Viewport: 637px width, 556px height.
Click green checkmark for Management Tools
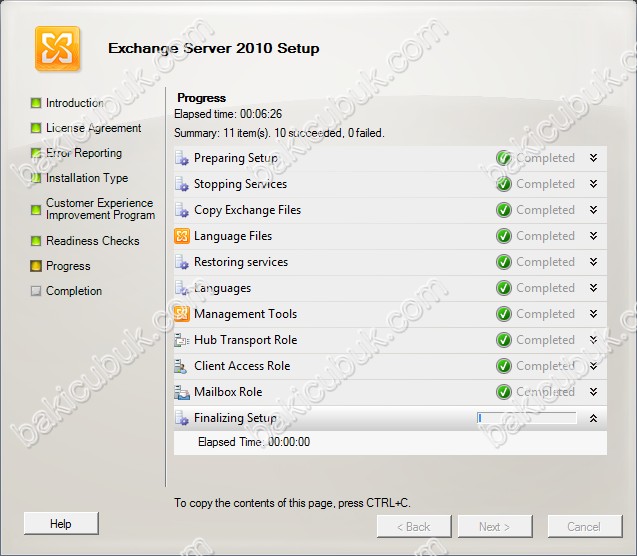504,314
